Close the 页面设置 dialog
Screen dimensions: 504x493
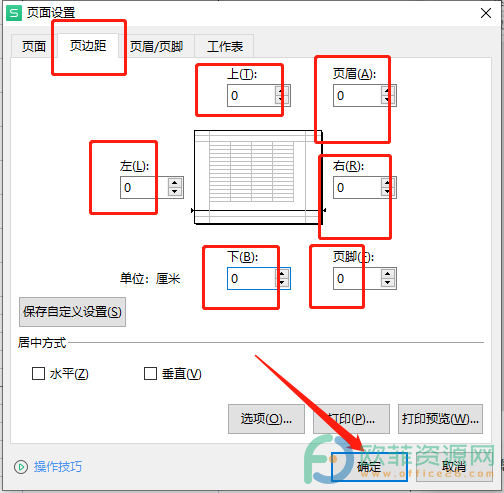(486, 13)
